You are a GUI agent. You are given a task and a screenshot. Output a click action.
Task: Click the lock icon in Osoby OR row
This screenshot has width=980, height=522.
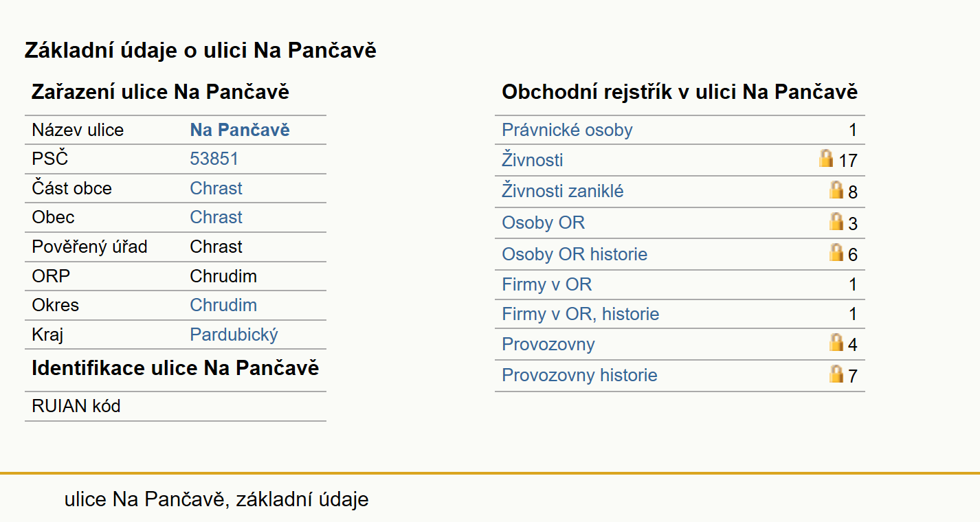point(836,221)
